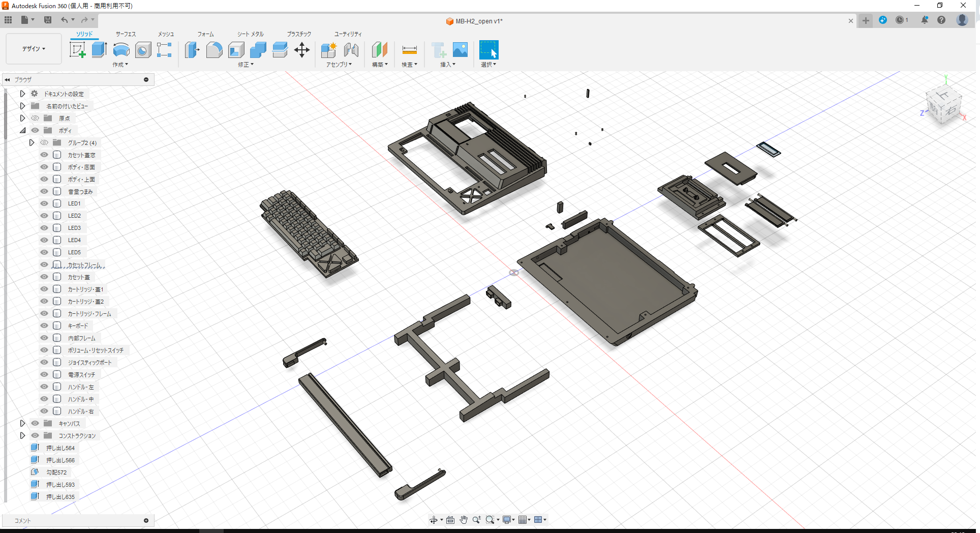
Task: Click the Undo button
Action: (64, 19)
